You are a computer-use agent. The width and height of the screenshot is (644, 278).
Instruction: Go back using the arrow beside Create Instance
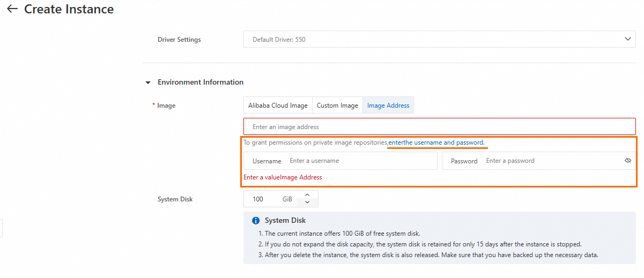[12, 9]
